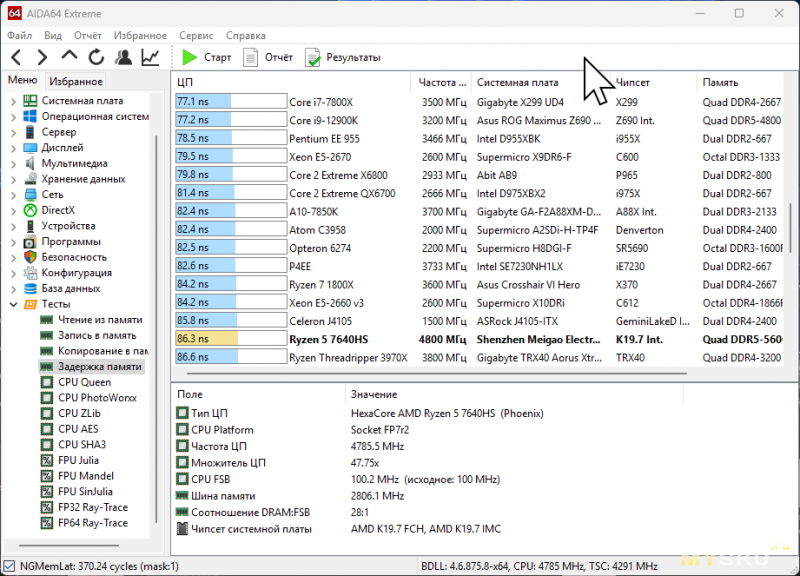The image size is (800, 576).
Task: Open the Избранное menu
Action: pos(140,35)
